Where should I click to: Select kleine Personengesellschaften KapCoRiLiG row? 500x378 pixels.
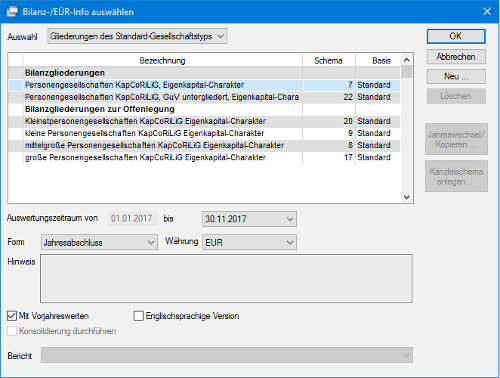point(204,133)
